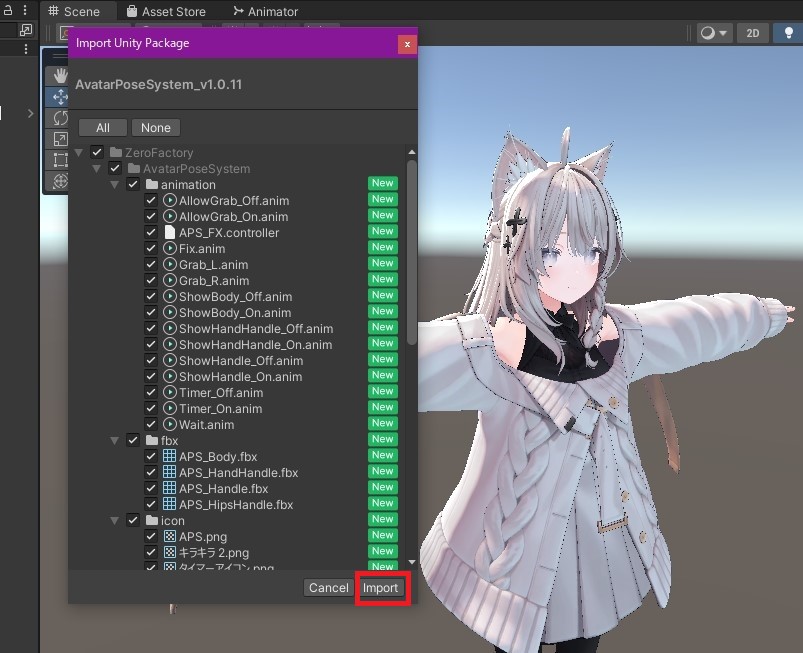Click the lock icon at top left
This screenshot has width=803, height=653.
coord(8,10)
